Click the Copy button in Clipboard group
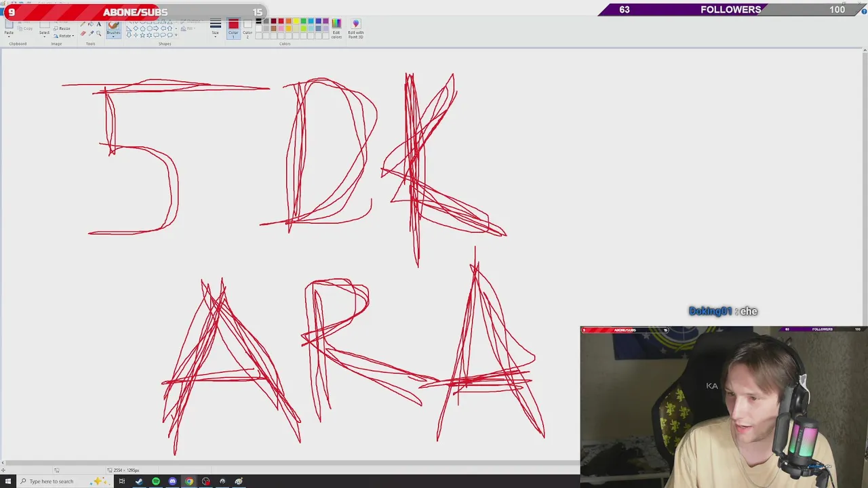The width and height of the screenshot is (868, 488). tap(25, 28)
